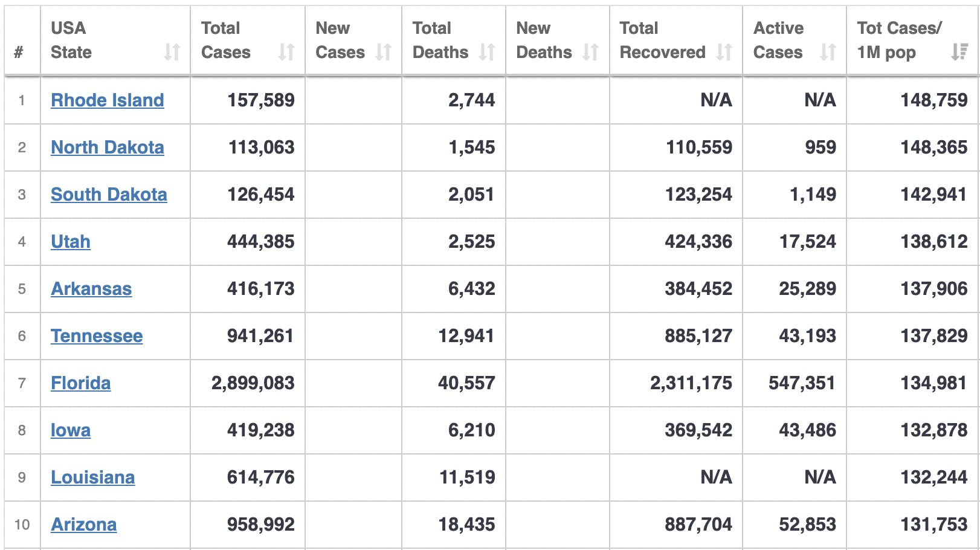Viewport: 980px width, 550px height.
Task: Click sort arrows icon beside Total Deaths
Action: (487, 53)
